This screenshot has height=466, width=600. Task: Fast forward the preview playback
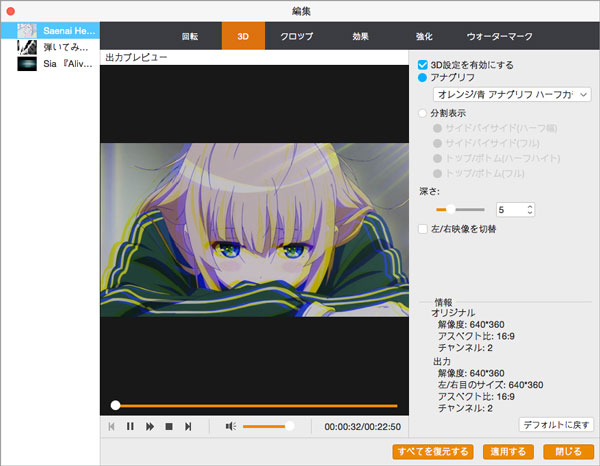tap(150, 426)
